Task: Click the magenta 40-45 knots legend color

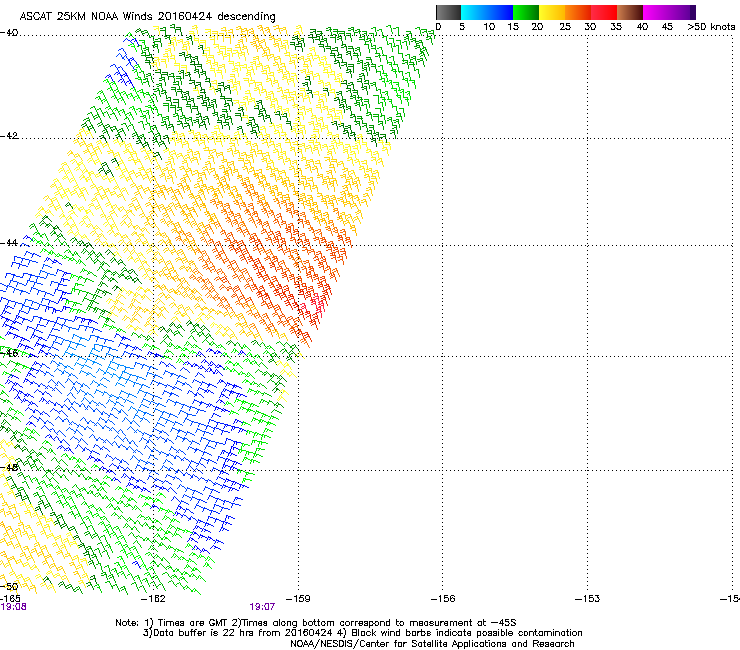Action: point(656,12)
